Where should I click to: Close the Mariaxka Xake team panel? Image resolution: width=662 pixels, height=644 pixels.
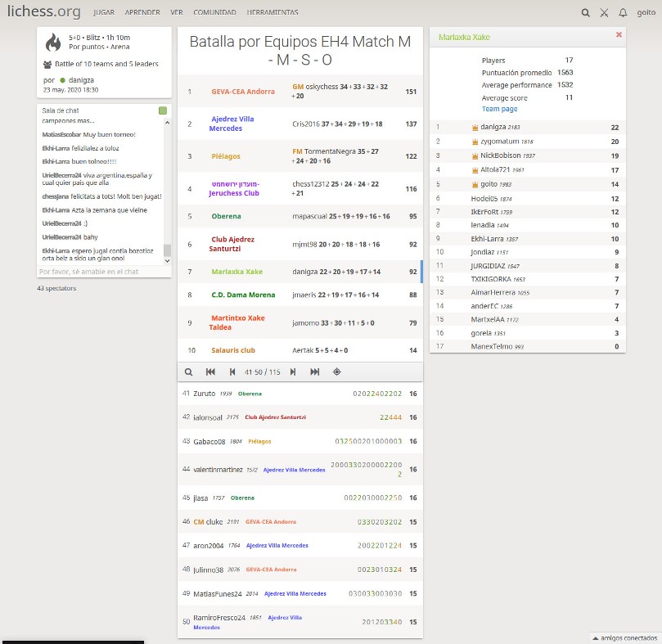pos(619,35)
